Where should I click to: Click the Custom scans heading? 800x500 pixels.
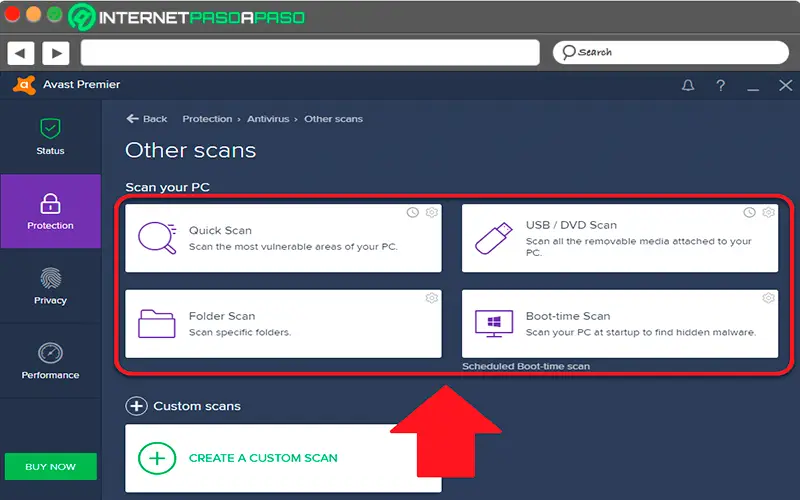pyautogui.click(x=197, y=406)
